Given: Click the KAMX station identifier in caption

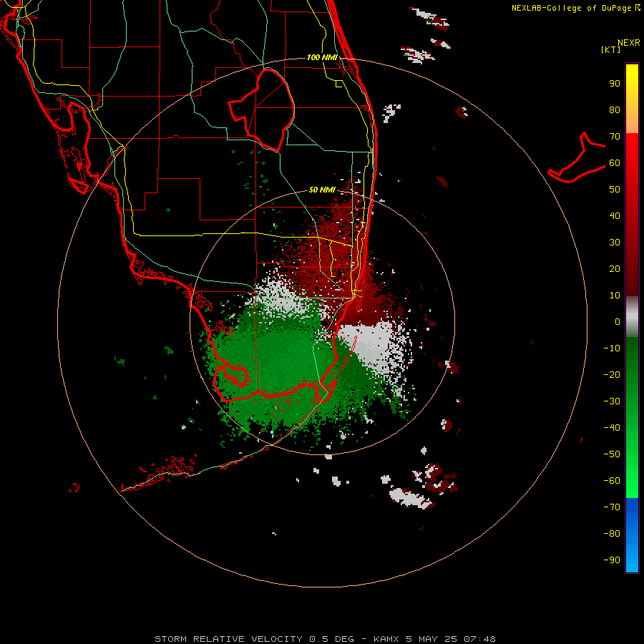Looking at the screenshot, I should pyautogui.click(x=388, y=639).
